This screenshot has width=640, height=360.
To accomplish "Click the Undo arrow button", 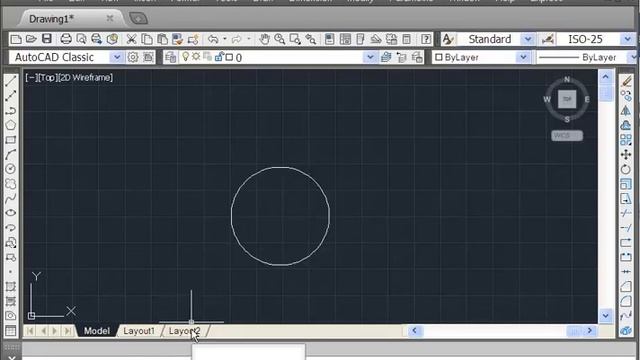I will coord(213,39).
